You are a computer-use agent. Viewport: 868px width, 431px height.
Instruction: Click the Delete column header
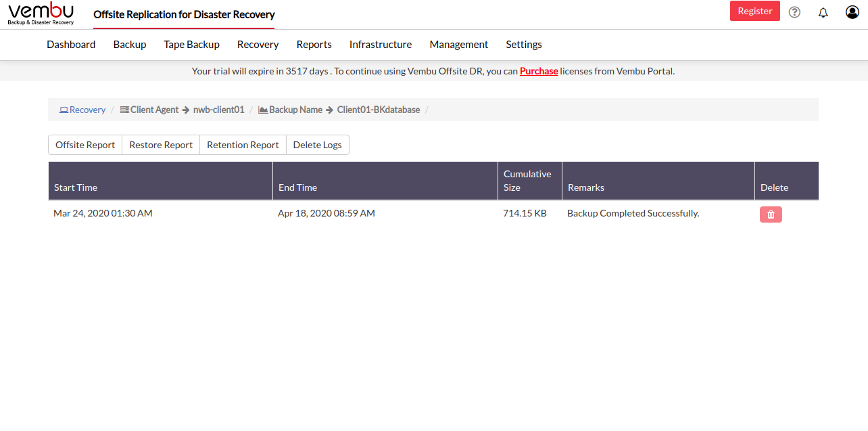tap(787, 181)
